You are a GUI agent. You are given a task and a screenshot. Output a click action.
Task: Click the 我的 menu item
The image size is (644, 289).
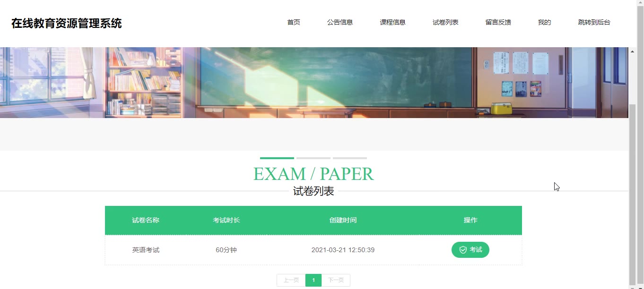click(x=545, y=22)
